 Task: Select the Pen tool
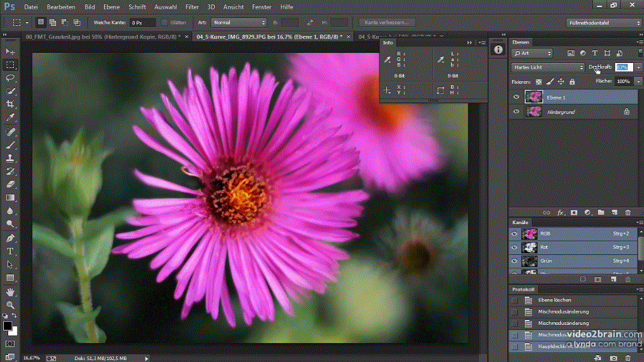click(x=10, y=238)
